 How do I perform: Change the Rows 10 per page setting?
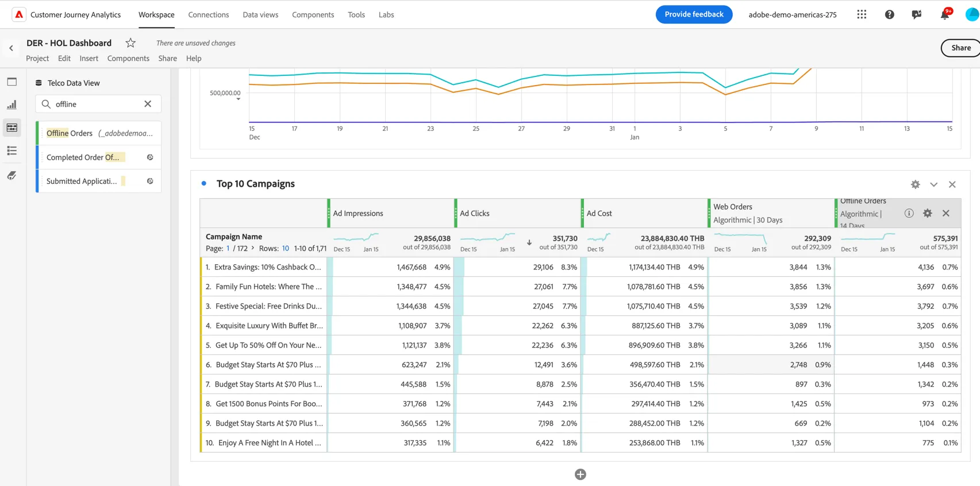pyautogui.click(x=286, y=248)
